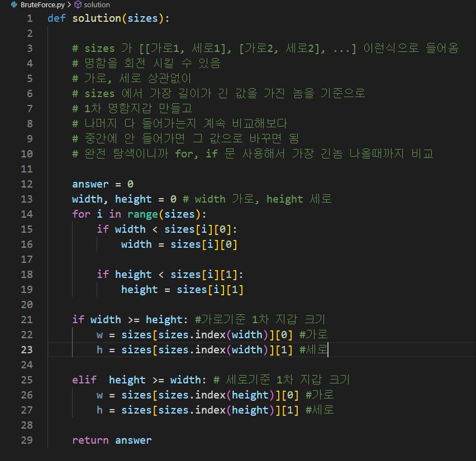Click comment on line 3 about sizes format

(x=265, y=48)
